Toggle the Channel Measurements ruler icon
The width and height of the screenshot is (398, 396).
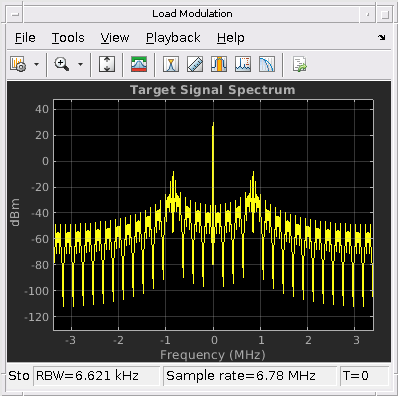(x=195, y=64)
